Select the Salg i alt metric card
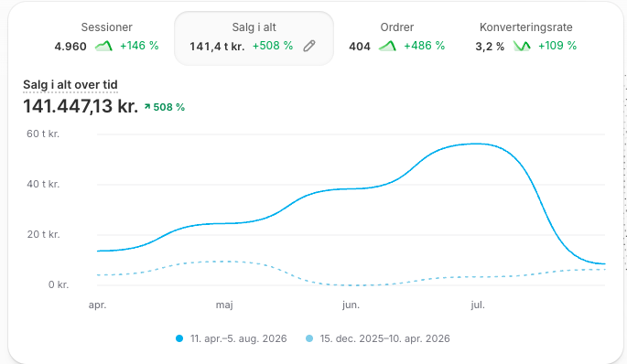 click(254, 38)
